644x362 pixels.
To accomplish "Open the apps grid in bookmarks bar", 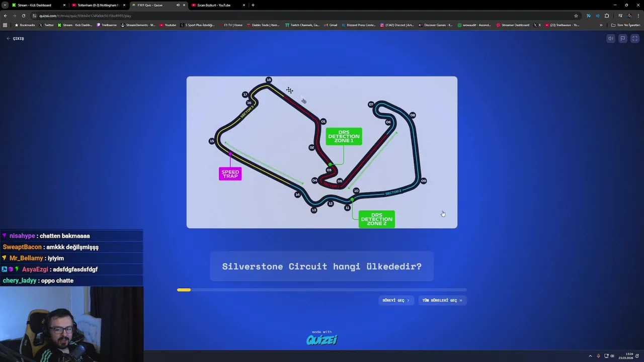I will pos(5,25).
